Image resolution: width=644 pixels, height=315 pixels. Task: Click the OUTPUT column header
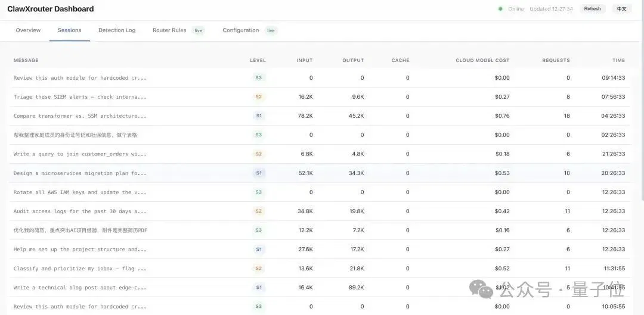[x=353, y=60]
